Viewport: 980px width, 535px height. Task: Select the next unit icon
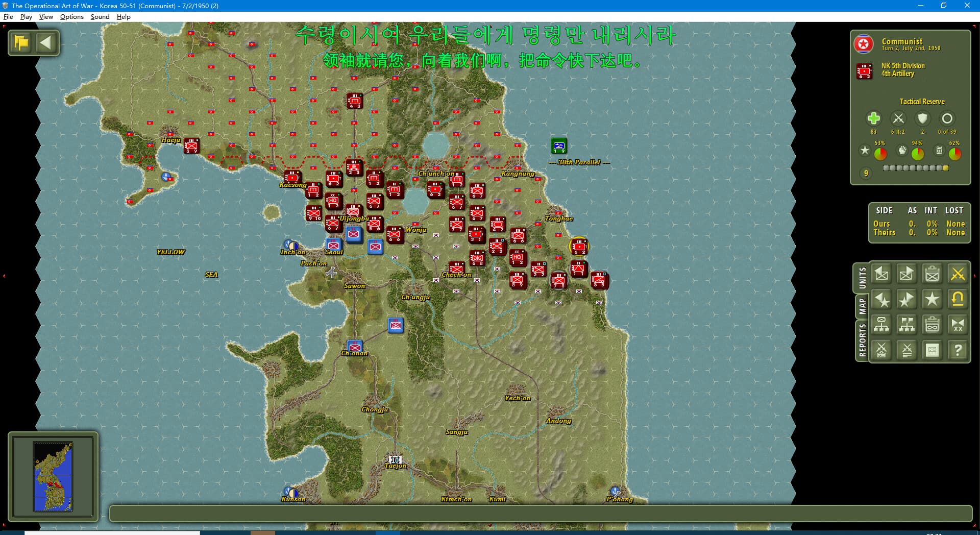click(x=906, y=274)
